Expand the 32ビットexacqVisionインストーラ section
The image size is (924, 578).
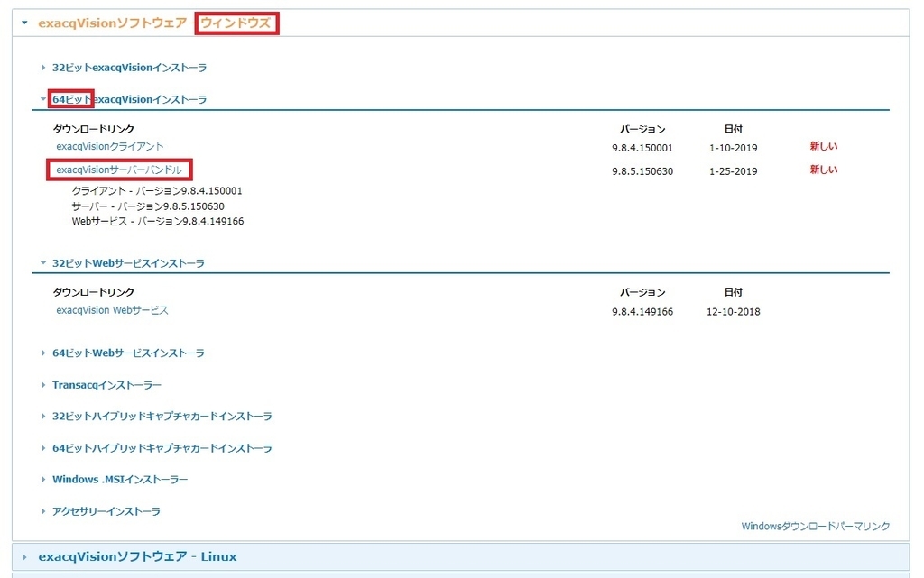(129, 68)
